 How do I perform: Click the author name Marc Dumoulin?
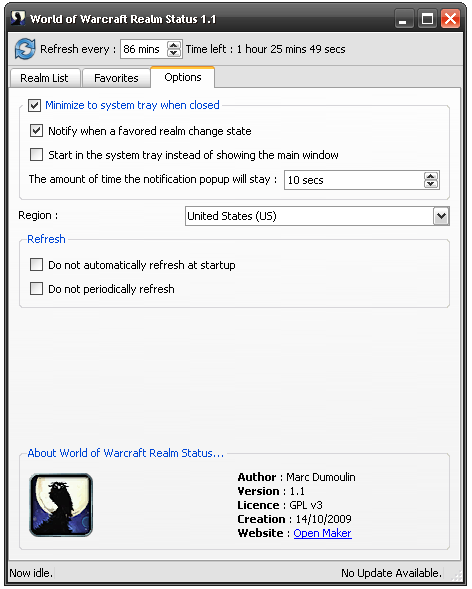coord(321,477)
